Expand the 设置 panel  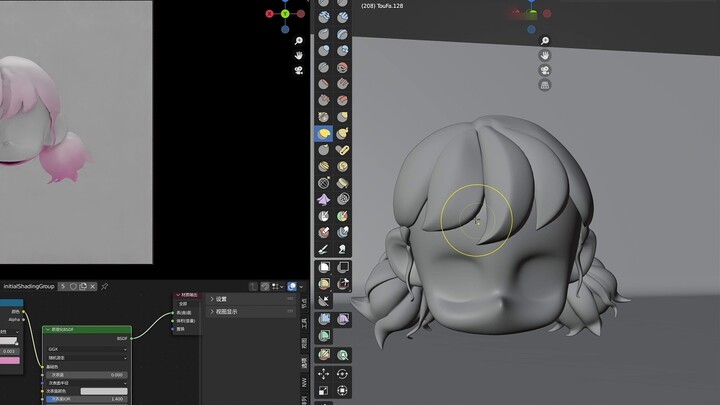[220, 299]
